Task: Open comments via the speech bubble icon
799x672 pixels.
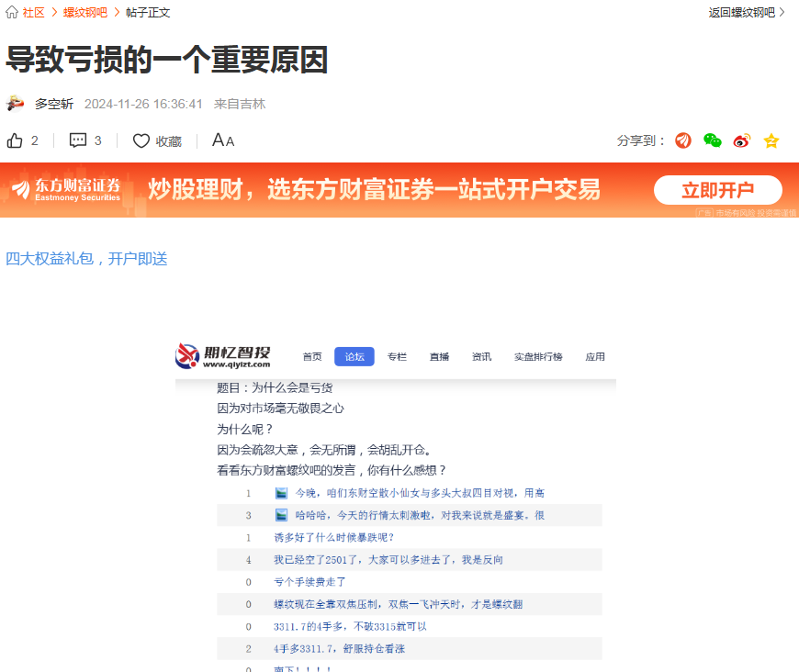Action: point(78,140)
